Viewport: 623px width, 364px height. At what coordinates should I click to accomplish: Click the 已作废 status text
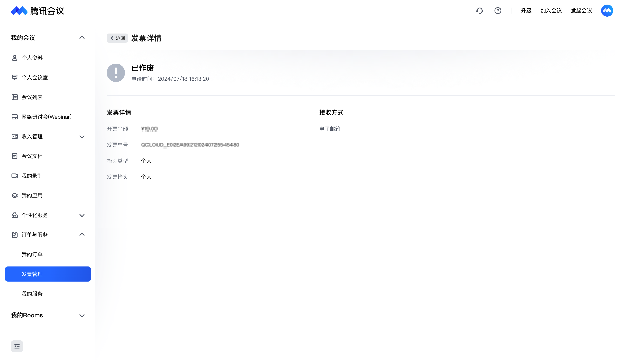point(142,68)
